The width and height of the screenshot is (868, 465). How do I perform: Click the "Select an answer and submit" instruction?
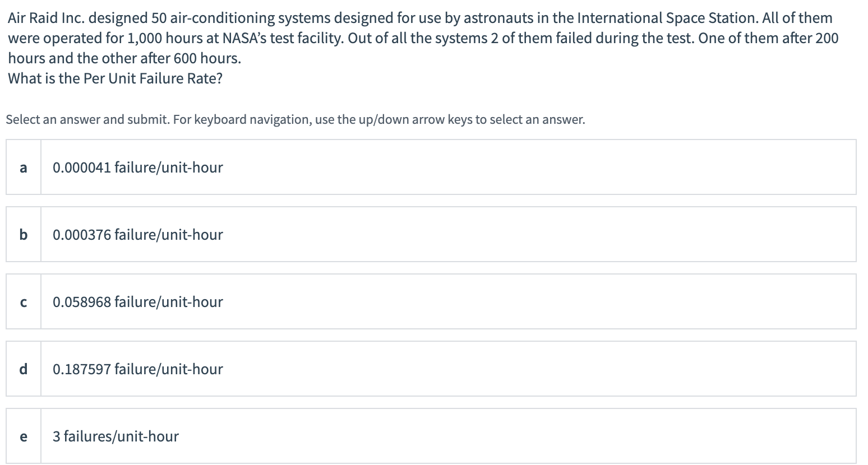pos(87,119)
